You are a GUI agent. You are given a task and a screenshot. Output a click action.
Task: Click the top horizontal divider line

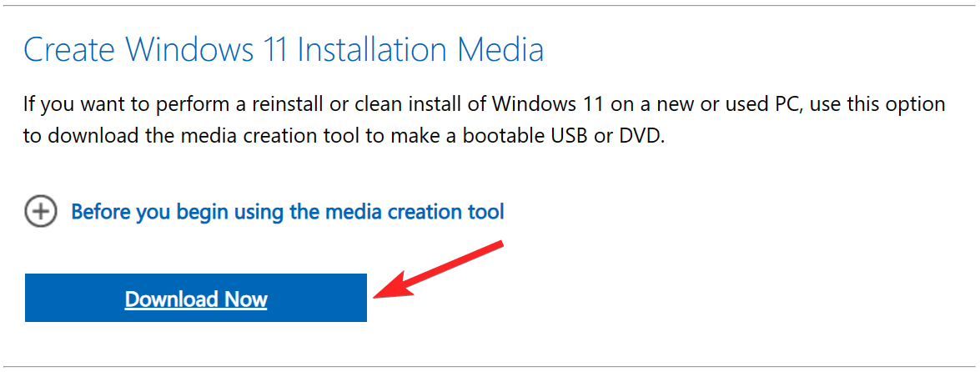pyautogui.click(x=490, y=5)
